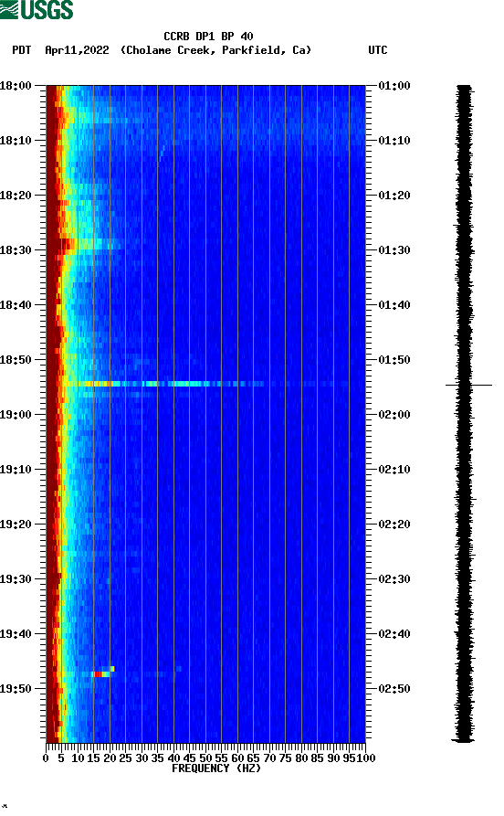This screenshot has width=504, height=816.
Task: Click the 90 Hz frequency tick label
Action: (x=333, y=758)
